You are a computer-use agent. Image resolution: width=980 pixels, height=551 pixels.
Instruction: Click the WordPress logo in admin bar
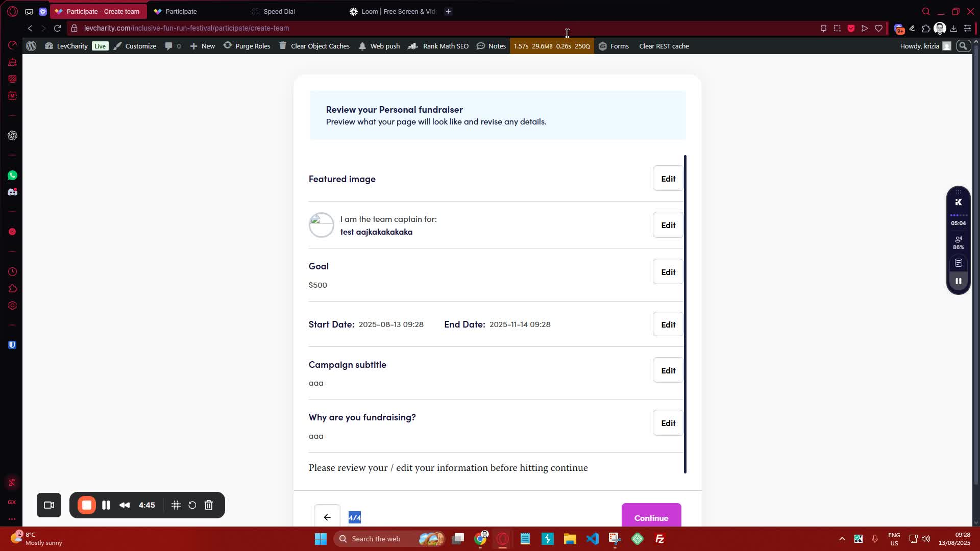pos(31,46)
